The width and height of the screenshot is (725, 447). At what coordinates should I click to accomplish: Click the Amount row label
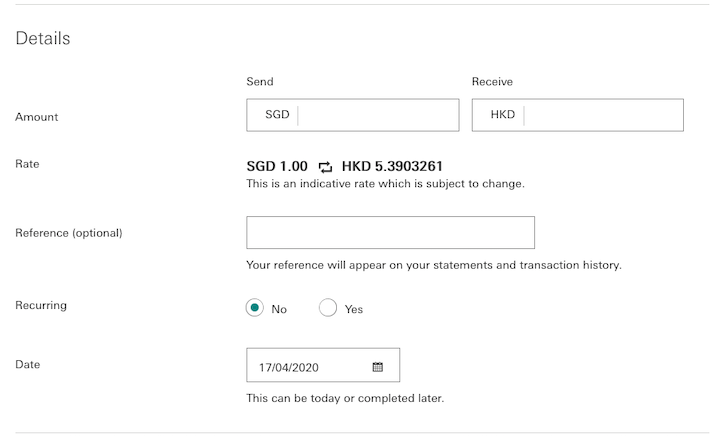(37, 117)
